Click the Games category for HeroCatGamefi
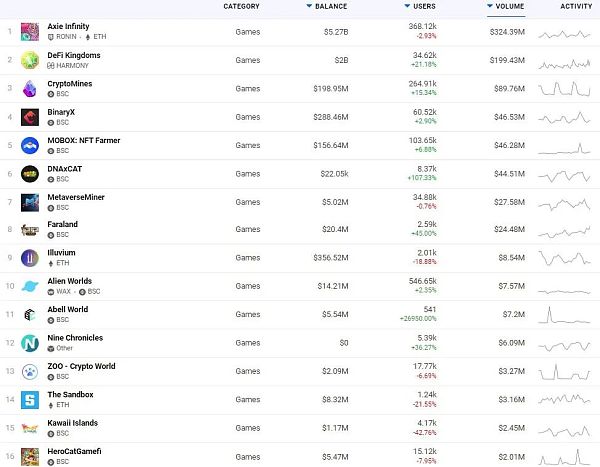Viewport: 600px width, 467px height. pyautogui.click(x=247, y=456)
